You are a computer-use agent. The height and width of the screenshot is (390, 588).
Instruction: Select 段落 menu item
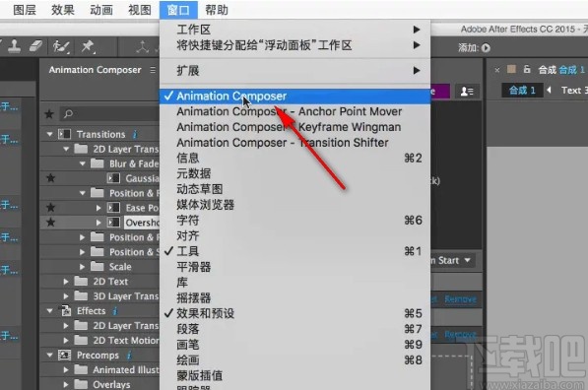click(x=295, y=329)
